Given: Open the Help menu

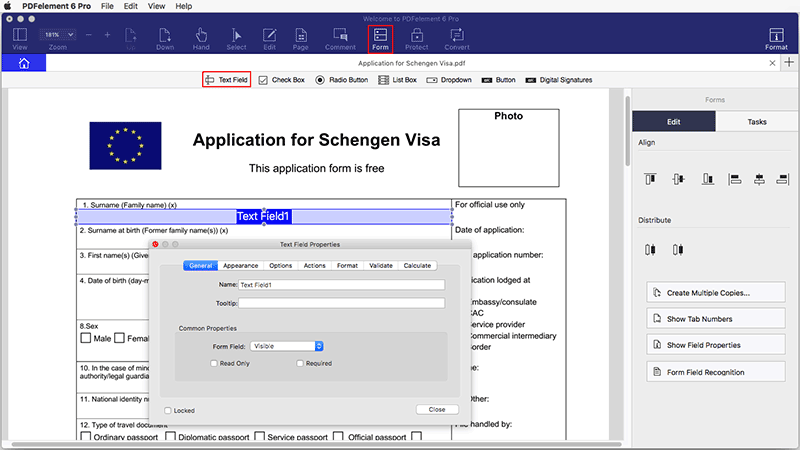Looking at the screenshot, I should 184,6.
